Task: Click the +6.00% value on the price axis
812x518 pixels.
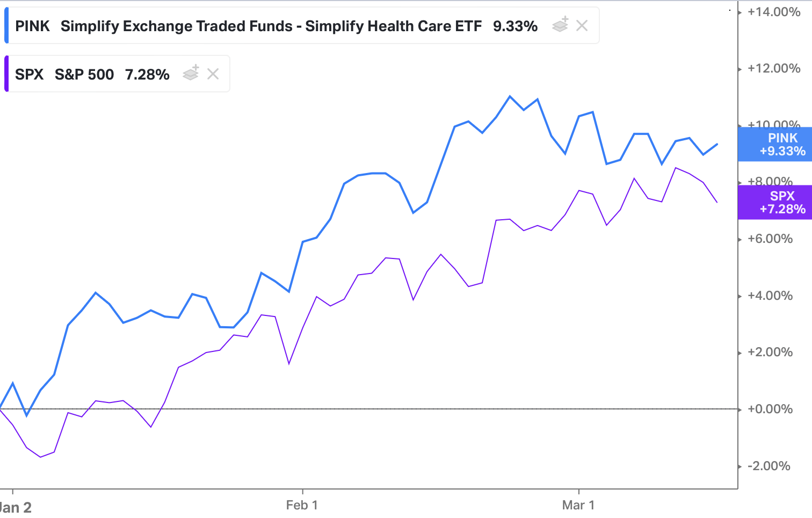Action: click(x=769, y=239)
